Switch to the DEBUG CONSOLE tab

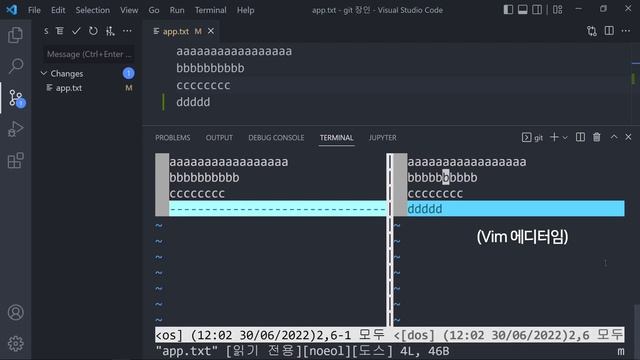pos(276,138)
